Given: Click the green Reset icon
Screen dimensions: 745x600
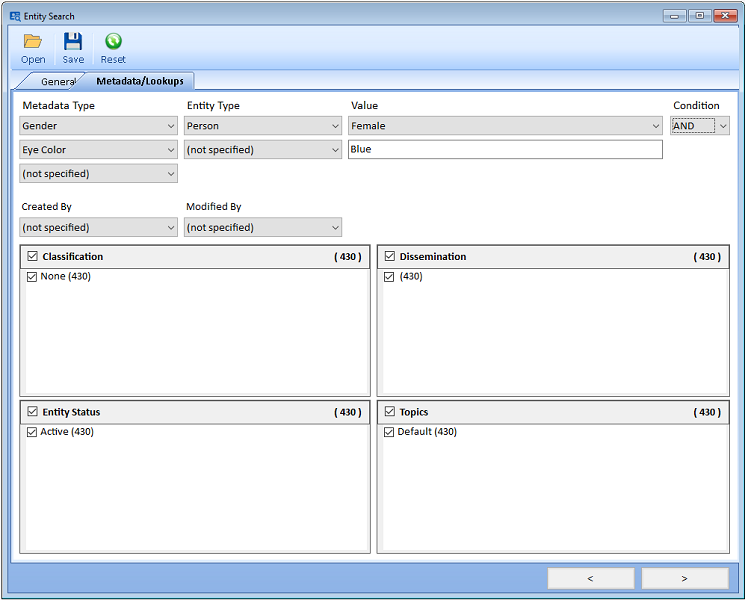Looking at the screenshot, I should coord(113,42).
